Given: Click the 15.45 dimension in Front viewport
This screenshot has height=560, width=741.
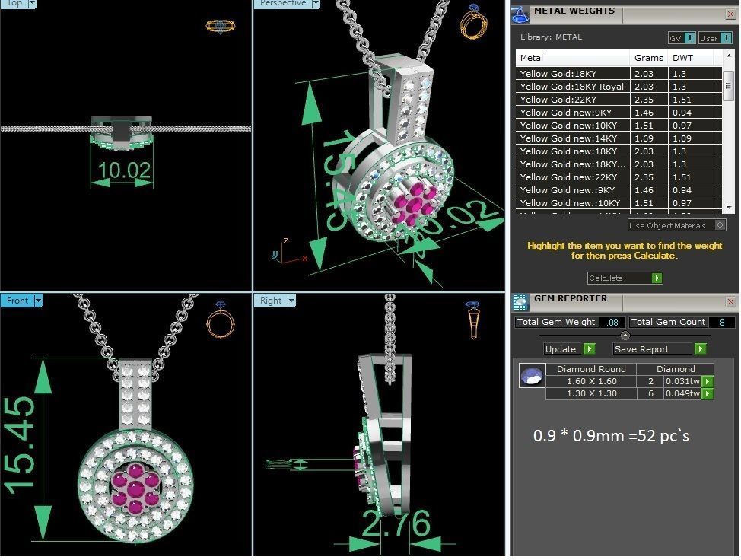Looking at the screenshot, I should [19, 446].
